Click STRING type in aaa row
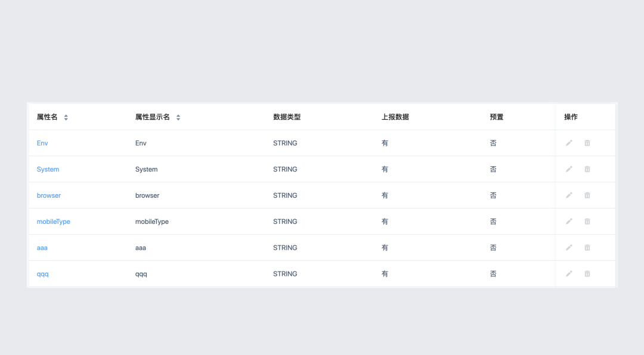The image size is (644, 355). tap(285, 248)
